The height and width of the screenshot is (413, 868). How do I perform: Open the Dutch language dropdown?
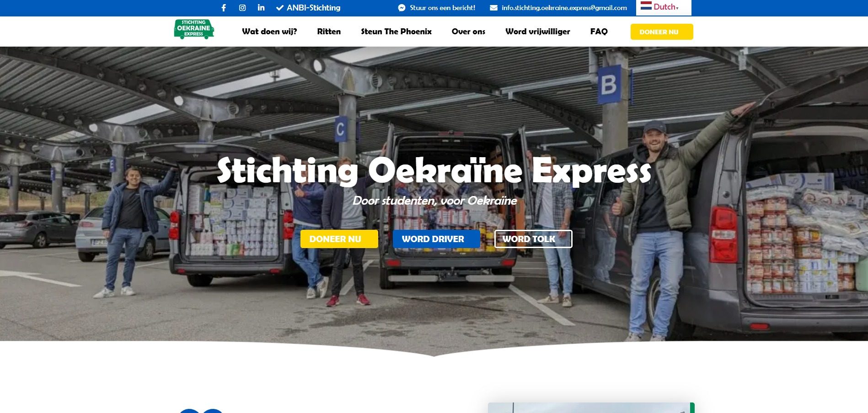click(x=664, y=7)
